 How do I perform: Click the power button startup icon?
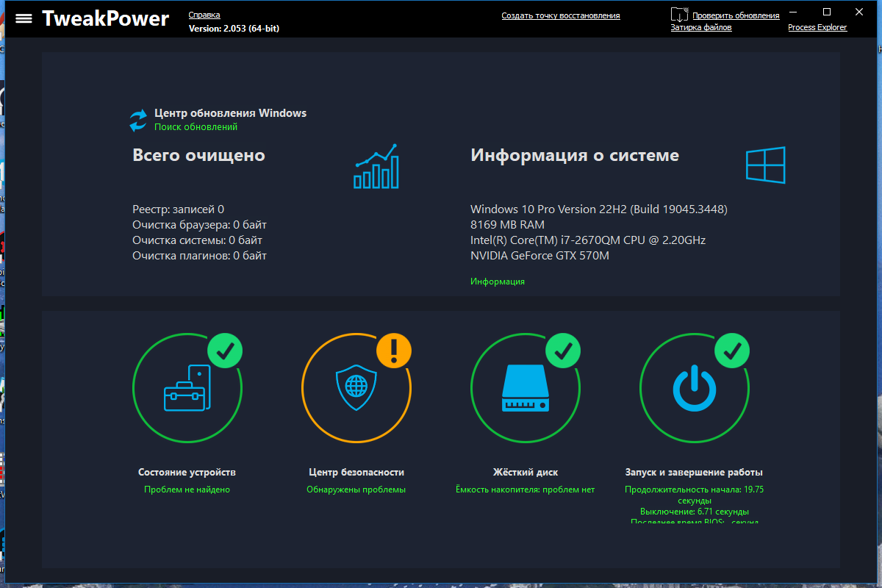point(694,389)
